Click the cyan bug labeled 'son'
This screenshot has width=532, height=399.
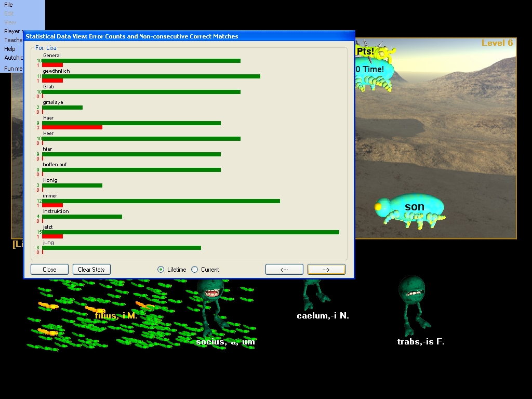click(x=413, y=208)
